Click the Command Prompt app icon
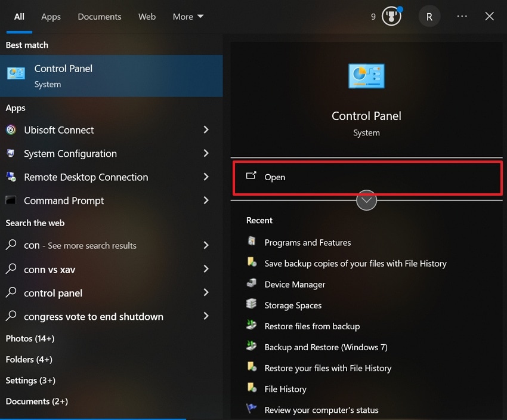 (x=11, y=200)
